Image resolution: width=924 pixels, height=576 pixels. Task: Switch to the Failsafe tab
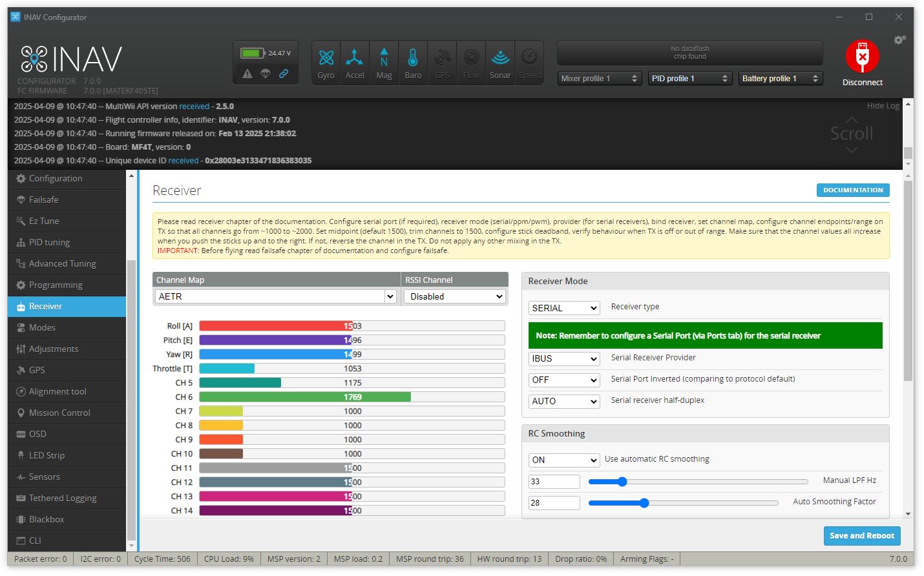pyautogui.click(x=67, y=200)
